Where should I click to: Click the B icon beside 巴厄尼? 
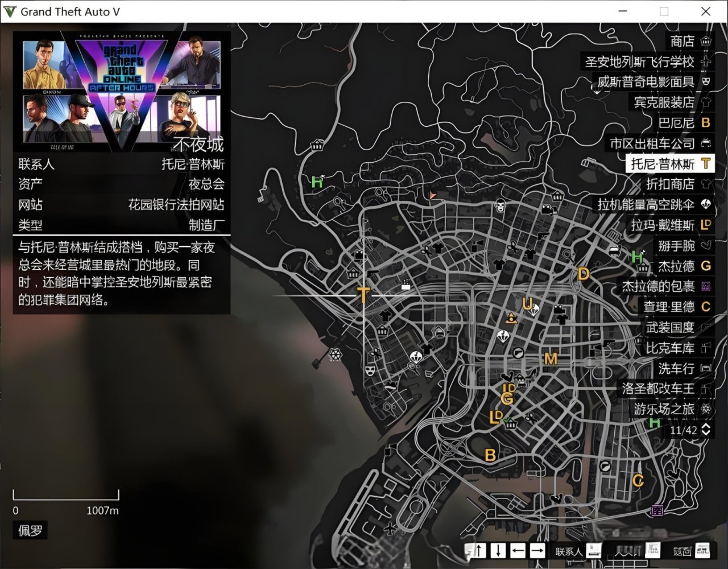coord(706,123)
